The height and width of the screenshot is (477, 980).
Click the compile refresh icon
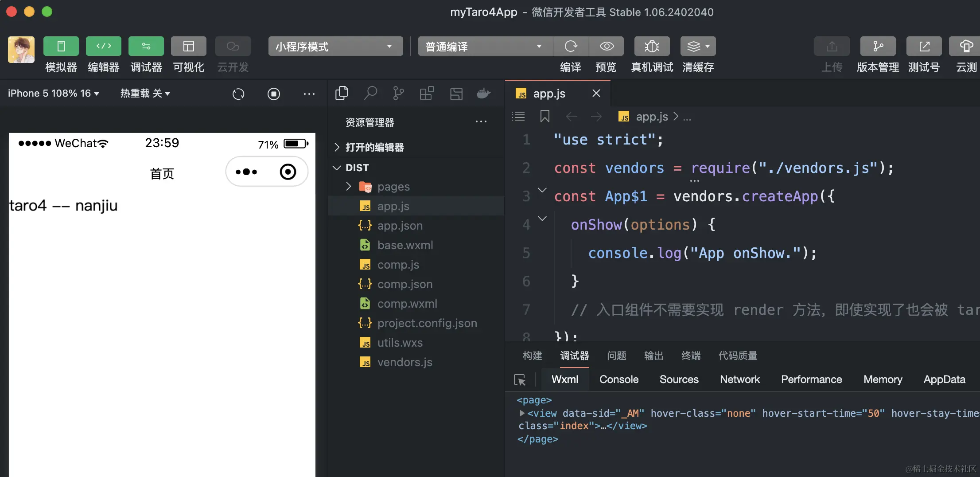click(571, 46)
